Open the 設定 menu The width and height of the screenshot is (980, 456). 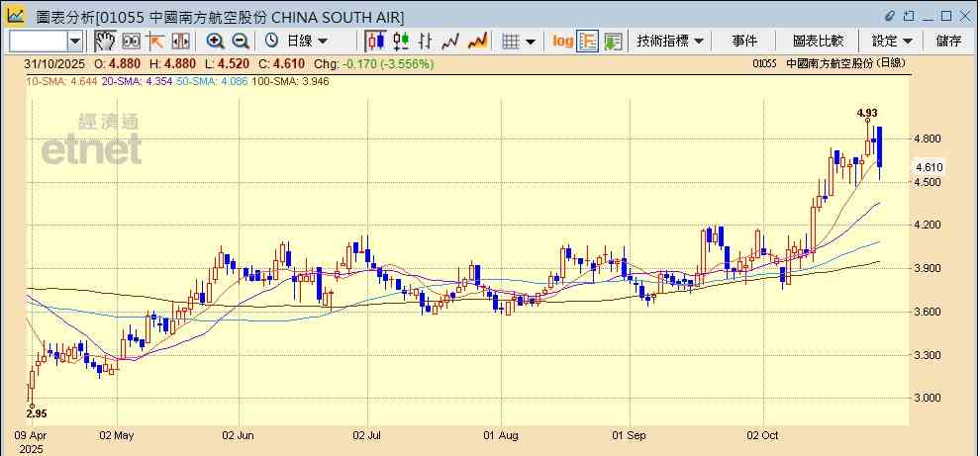coord(891,41)
